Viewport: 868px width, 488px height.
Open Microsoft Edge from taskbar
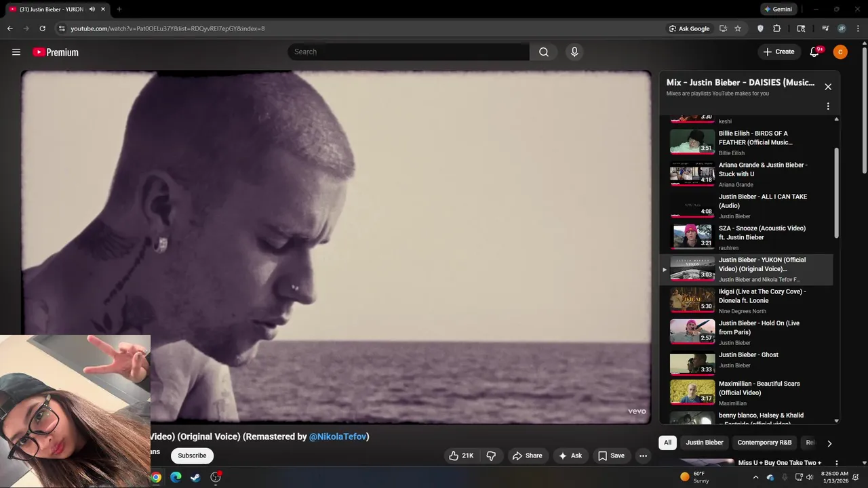click(176, 477)
